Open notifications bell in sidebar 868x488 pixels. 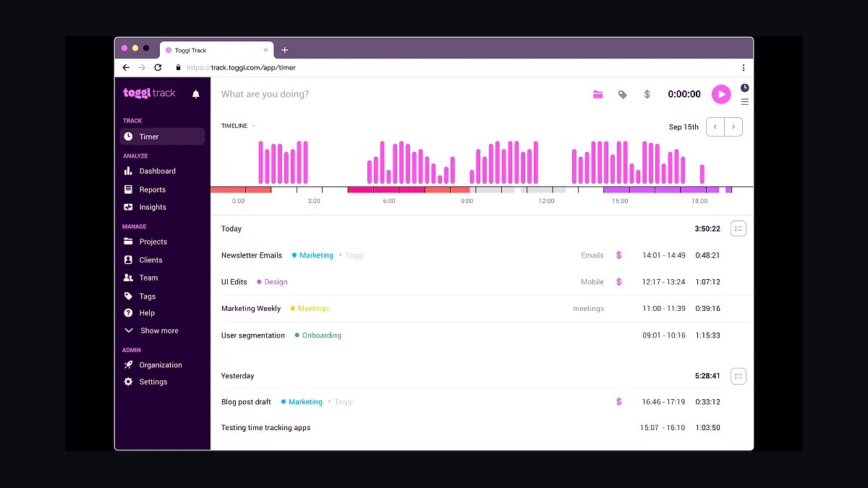tap(195, 94)
